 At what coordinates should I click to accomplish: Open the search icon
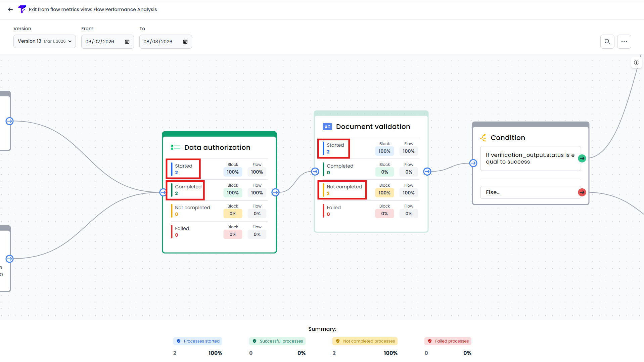[x=607, y=42]
